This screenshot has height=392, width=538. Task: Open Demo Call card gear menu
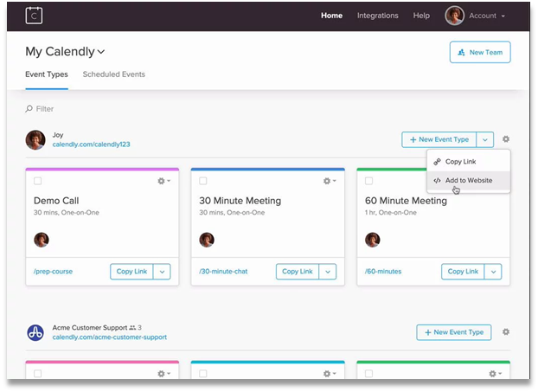pos(163,181)
